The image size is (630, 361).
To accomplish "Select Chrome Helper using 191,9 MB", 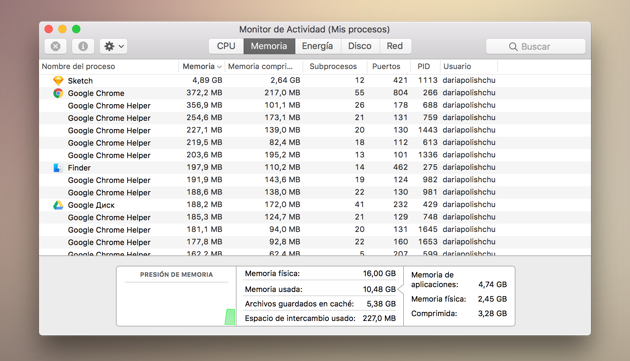I will [315, 180].
